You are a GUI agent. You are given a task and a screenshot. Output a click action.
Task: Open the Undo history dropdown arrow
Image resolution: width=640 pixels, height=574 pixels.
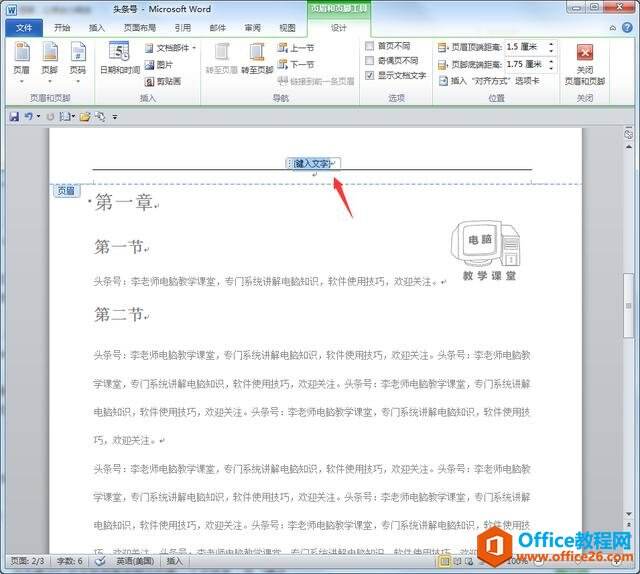[38, 117]
